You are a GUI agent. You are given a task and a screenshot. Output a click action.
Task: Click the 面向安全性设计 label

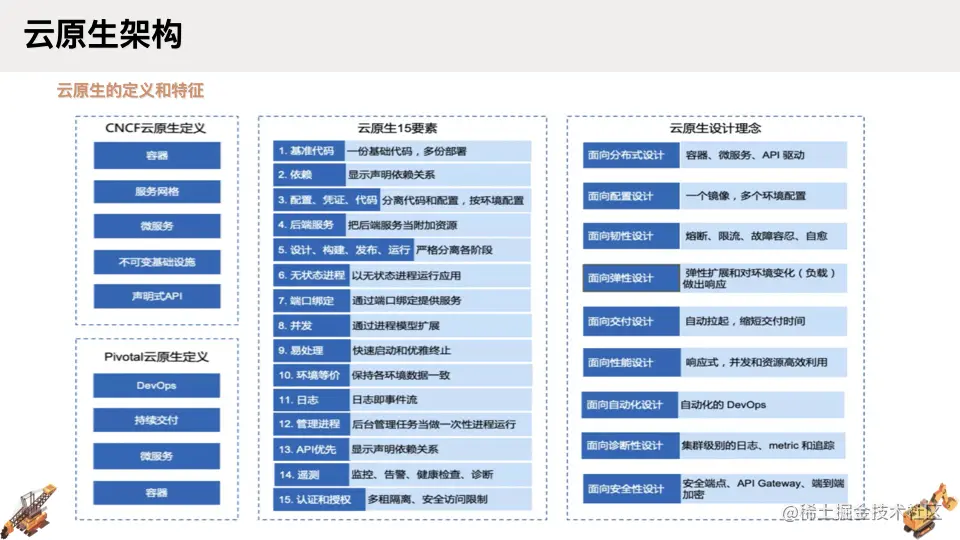coord(631,489)
